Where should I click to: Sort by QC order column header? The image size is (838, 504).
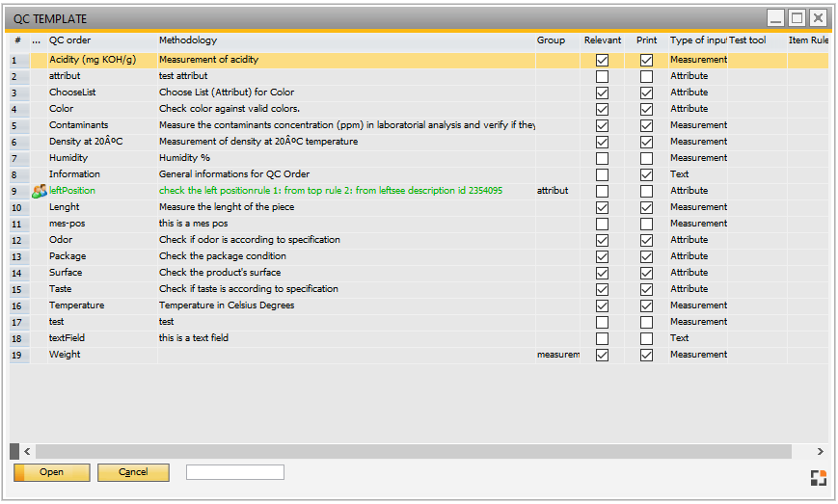pyautogui.click(x=69, y=40)
